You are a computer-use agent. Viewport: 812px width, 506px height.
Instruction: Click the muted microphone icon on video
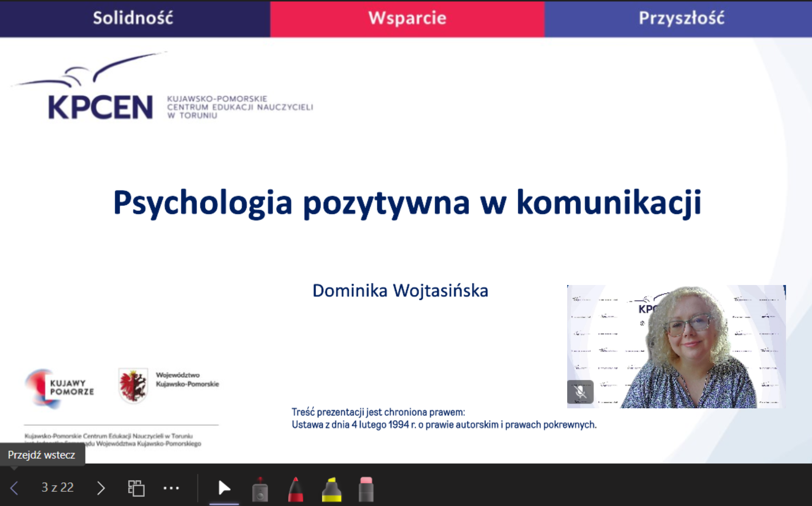coord(580,392)
